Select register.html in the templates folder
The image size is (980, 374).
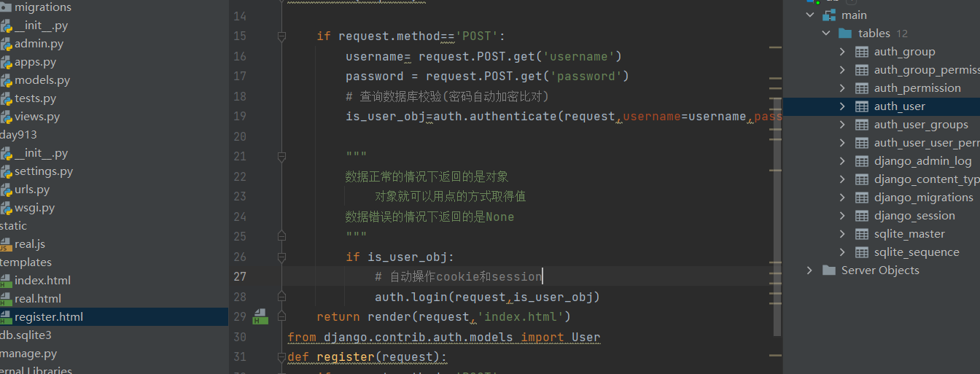pyautogui.click(x=49, y=317)
